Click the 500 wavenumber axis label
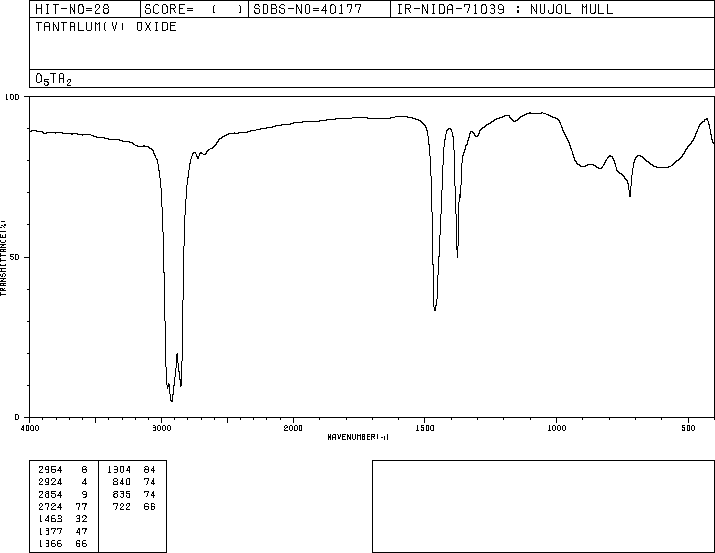The image size is (715, 553). [x=688, y=428]
